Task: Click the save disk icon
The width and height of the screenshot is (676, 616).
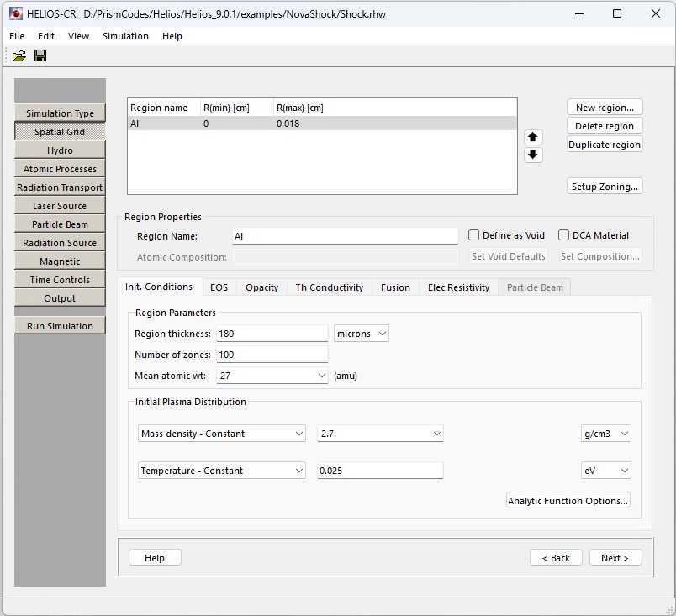Action: point(40,55)
